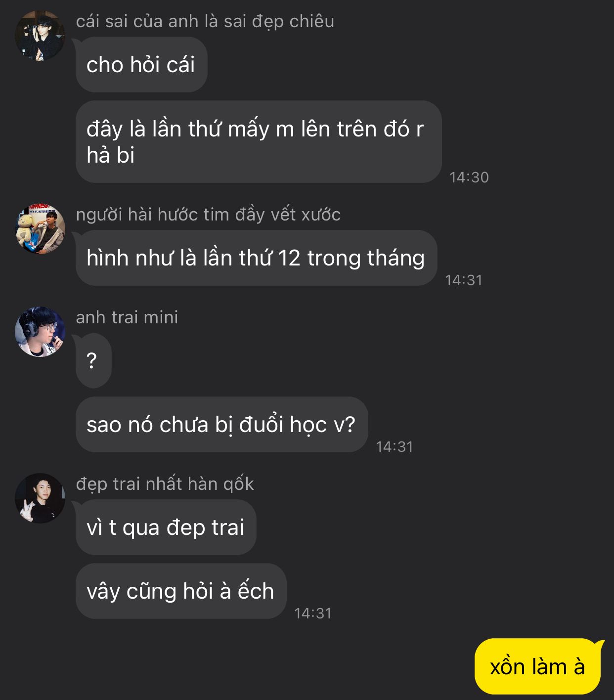Image resolution: width=614 pixels, height=700 pixels.
Task: Click the 14:31 timestamp beside 'vây cũng hỏi à ếch'
Action: tap(313, 613)
